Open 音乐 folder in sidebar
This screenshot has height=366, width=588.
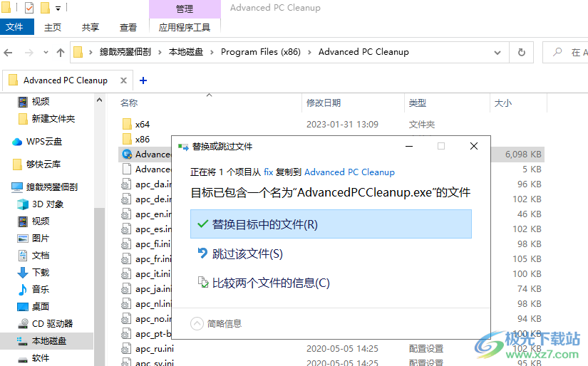[41, 289]
